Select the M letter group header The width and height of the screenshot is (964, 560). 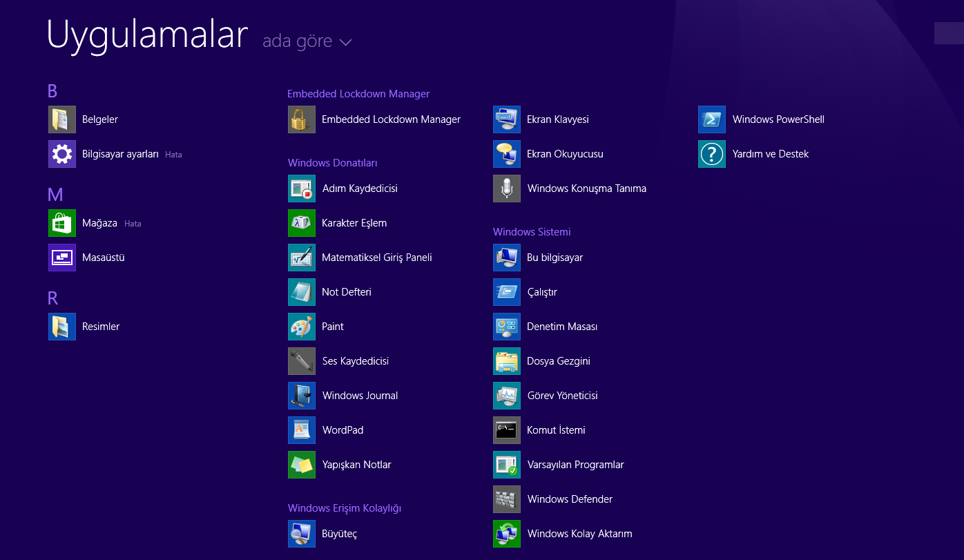pyautogui.click(x=55, y=195)
